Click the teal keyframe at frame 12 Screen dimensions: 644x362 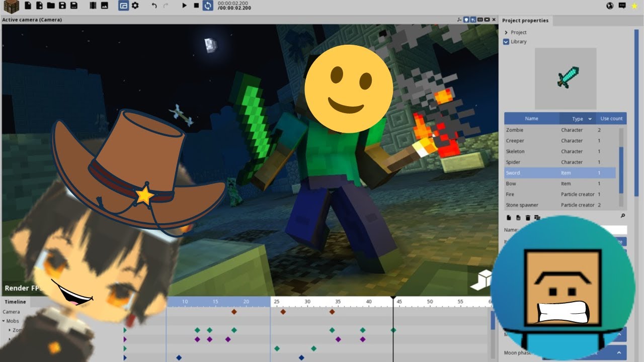click(197, 330)
